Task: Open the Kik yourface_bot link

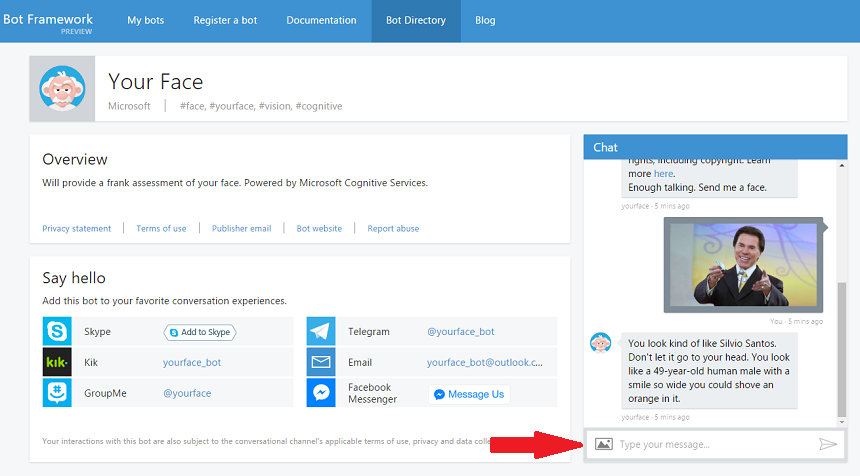Action: pos(192,362)
